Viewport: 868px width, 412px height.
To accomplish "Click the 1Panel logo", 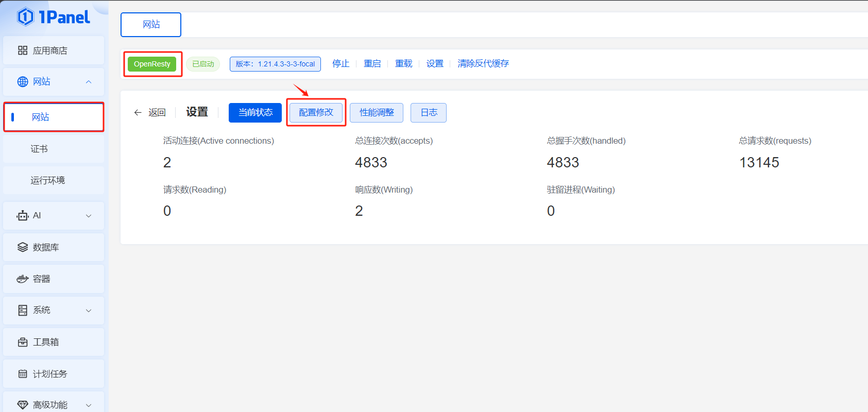I will pos(54,17).
